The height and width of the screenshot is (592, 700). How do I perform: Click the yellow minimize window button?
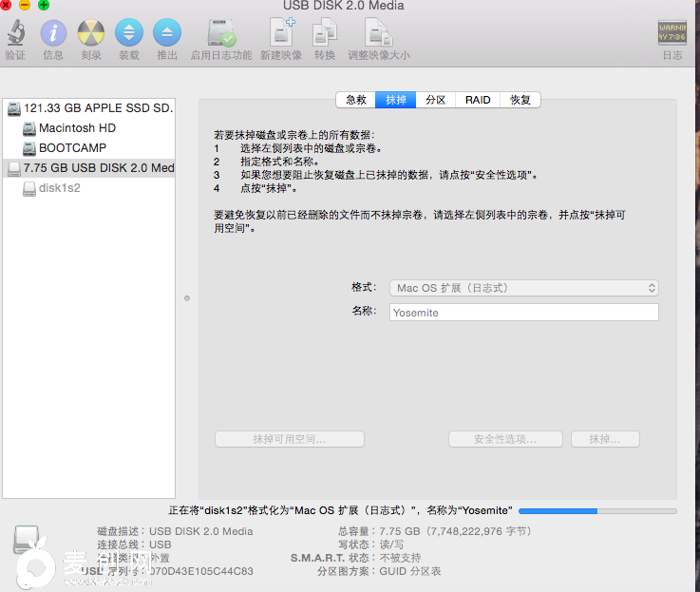pos(25,5)
